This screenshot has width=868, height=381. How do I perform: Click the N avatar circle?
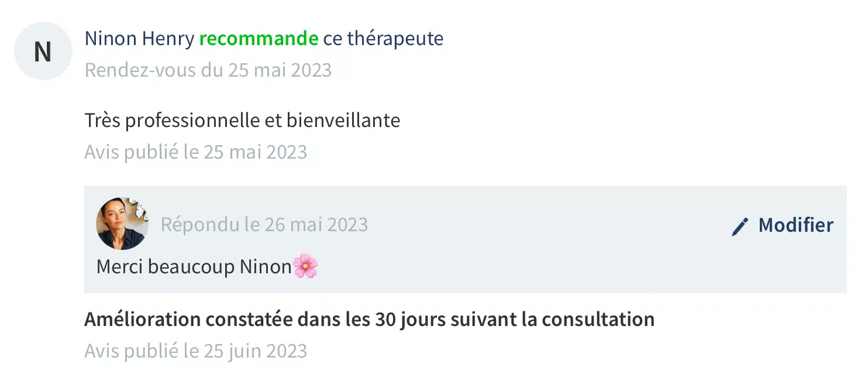click(x=43, y=52)
